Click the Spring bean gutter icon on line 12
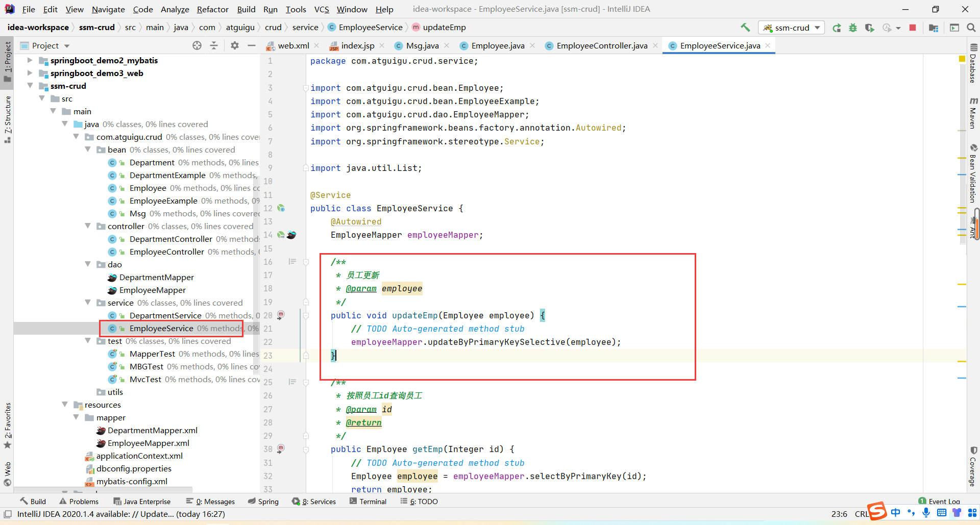This screenshot has height=525, width=980. [x=281, y=208]
